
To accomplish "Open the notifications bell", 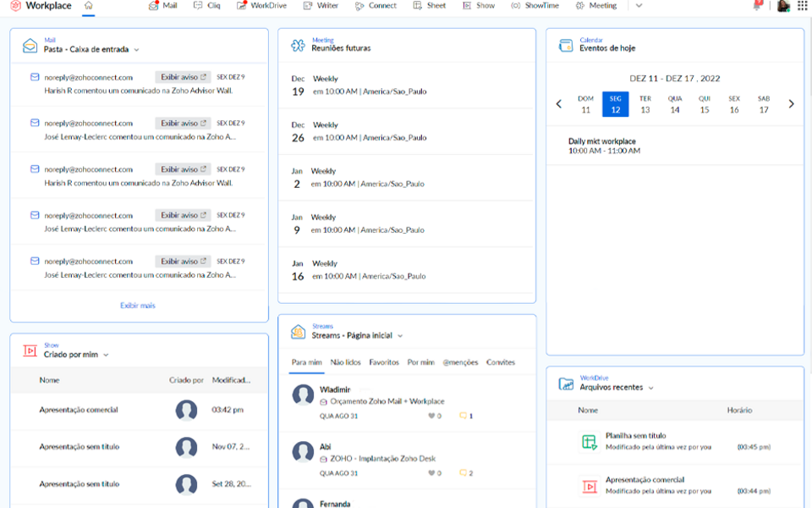I will pyautogui.click(x=758, y=6).
